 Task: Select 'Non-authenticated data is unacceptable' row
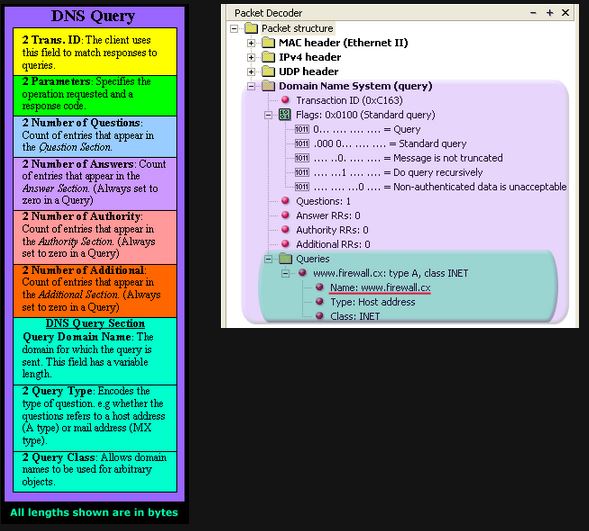(x=440, y=187)
